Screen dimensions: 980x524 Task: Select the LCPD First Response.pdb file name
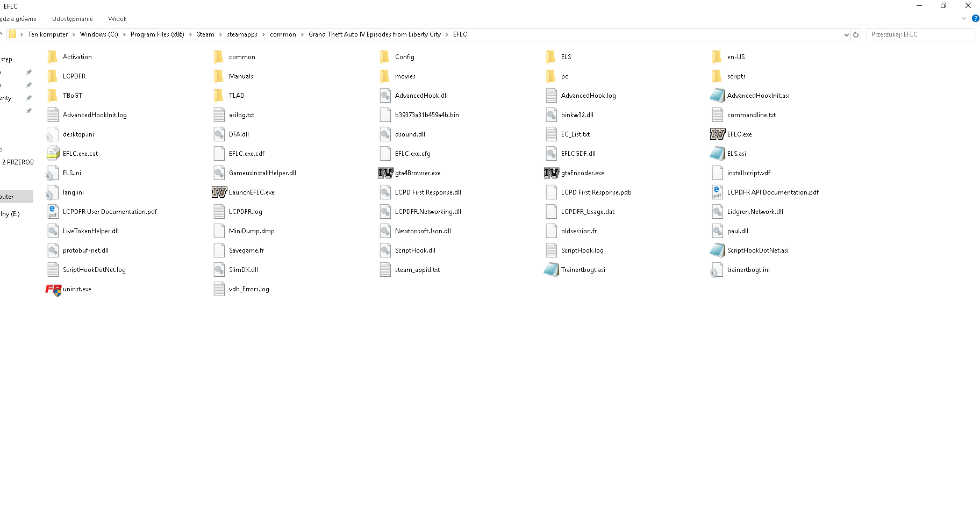[596, 192]
